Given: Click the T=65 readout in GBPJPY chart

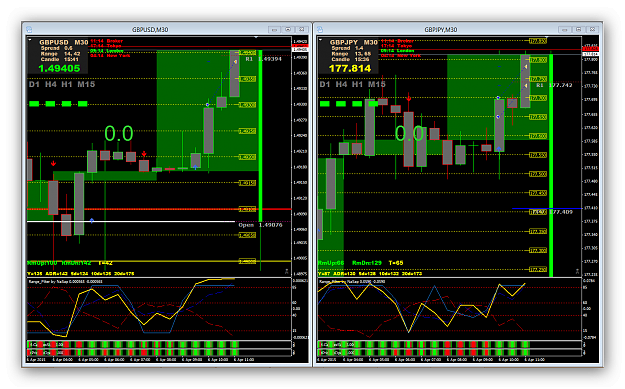Looking at the screenshot, I should tap(396, 263).
